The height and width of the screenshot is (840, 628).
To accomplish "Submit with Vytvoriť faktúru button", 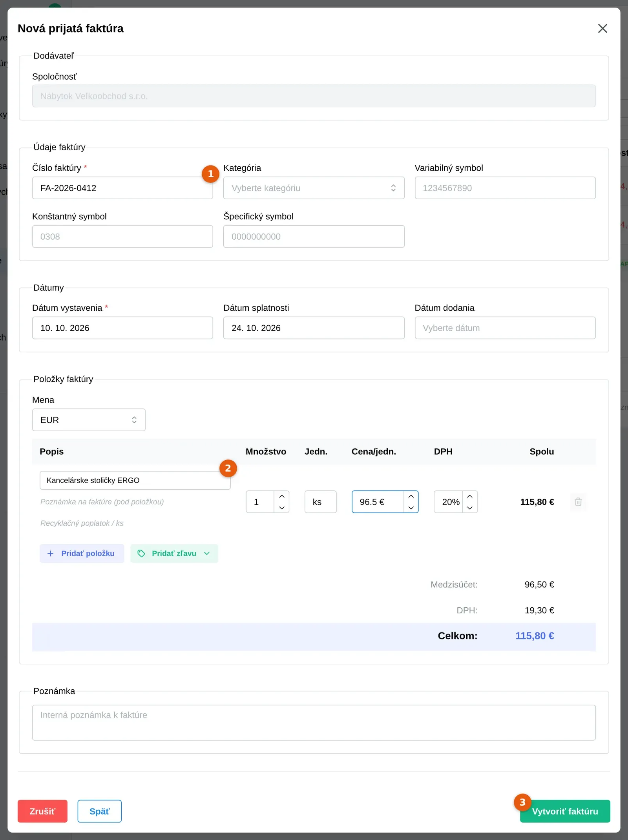I will coord(565,811).
